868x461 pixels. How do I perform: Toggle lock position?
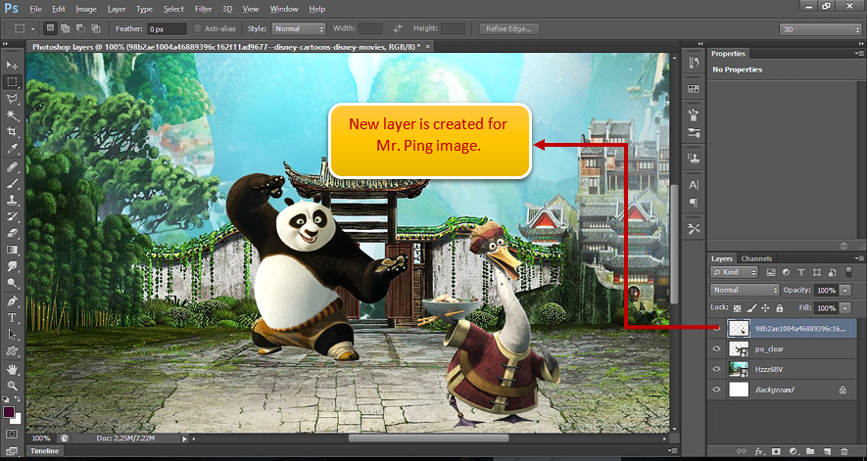tap(765, 308)
